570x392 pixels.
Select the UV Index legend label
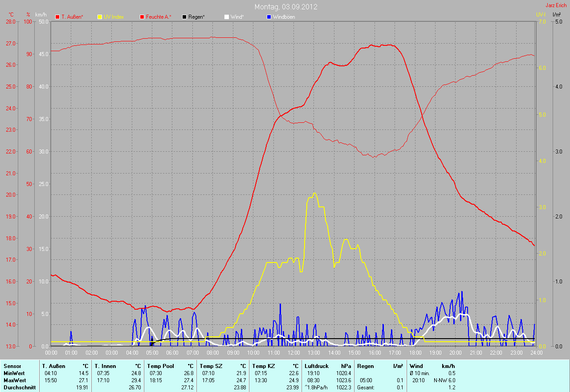[x=114, y=17]
